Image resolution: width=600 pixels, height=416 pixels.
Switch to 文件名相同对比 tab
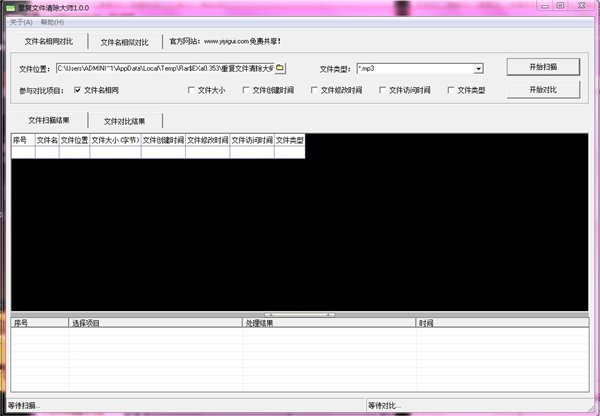[x=49, y=41]
